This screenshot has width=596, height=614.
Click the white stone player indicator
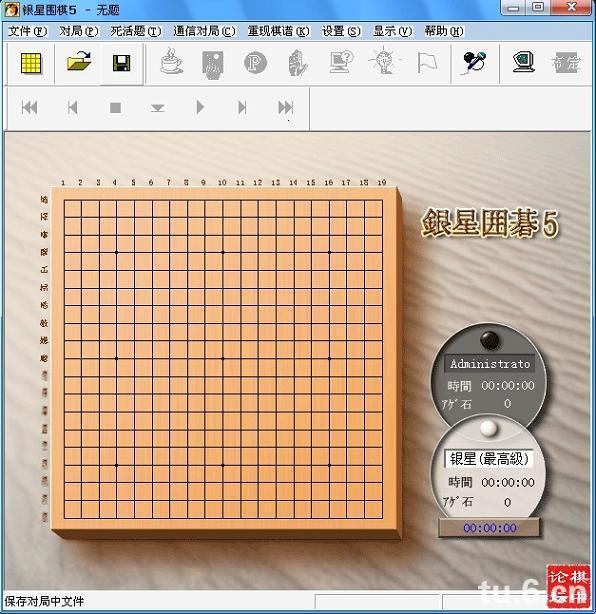tap(489, 428)
